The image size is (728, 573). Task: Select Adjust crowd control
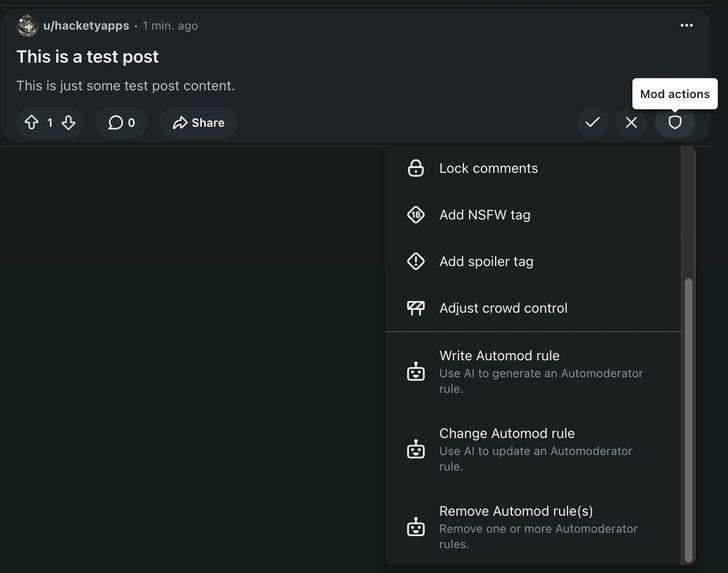533,308
